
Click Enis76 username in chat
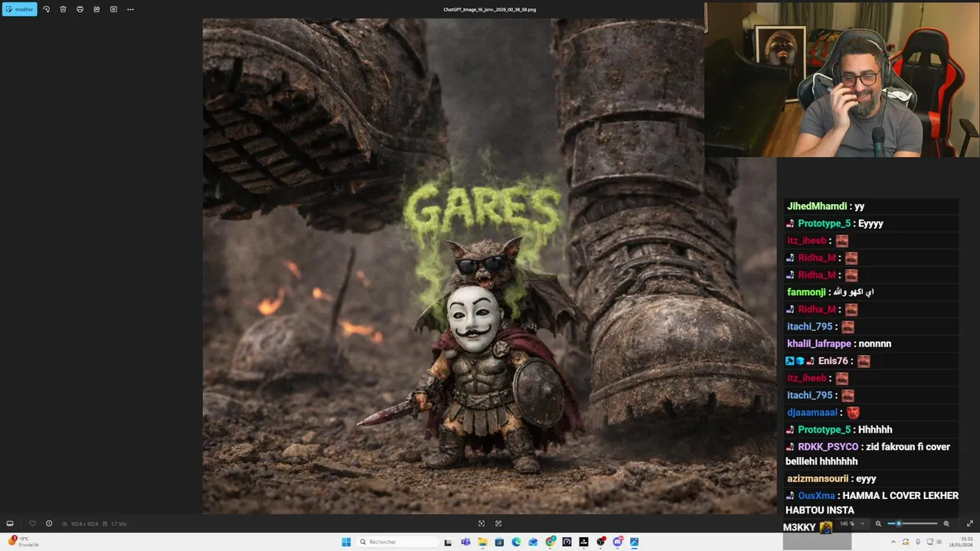point(833,360)
